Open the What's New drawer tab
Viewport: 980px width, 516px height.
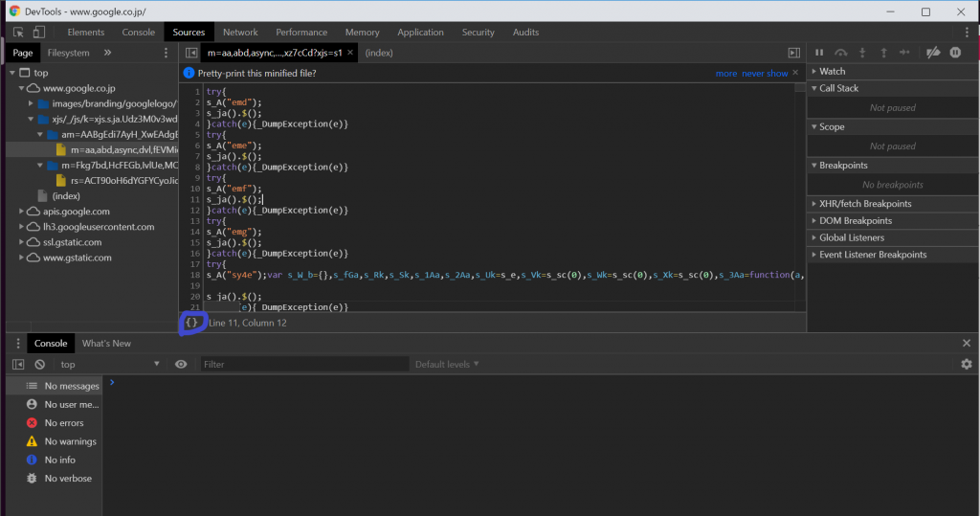coord(106,344)
